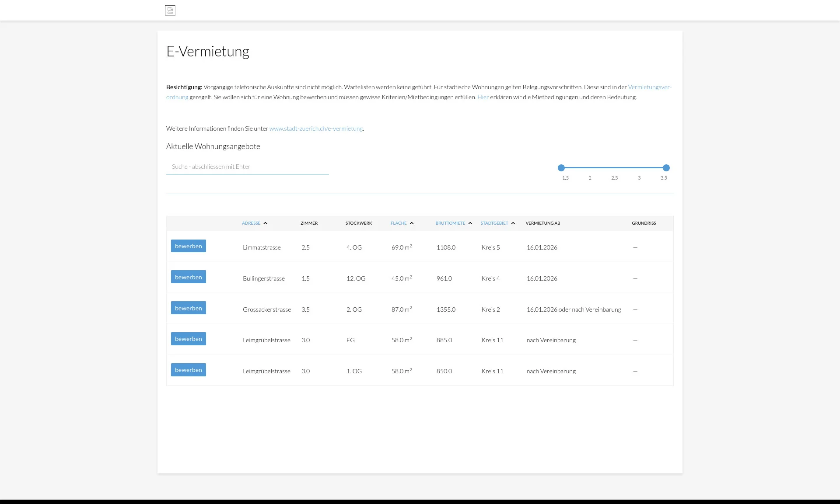
Task: Focus the Suche search input field
Action: tap(247, 167)
